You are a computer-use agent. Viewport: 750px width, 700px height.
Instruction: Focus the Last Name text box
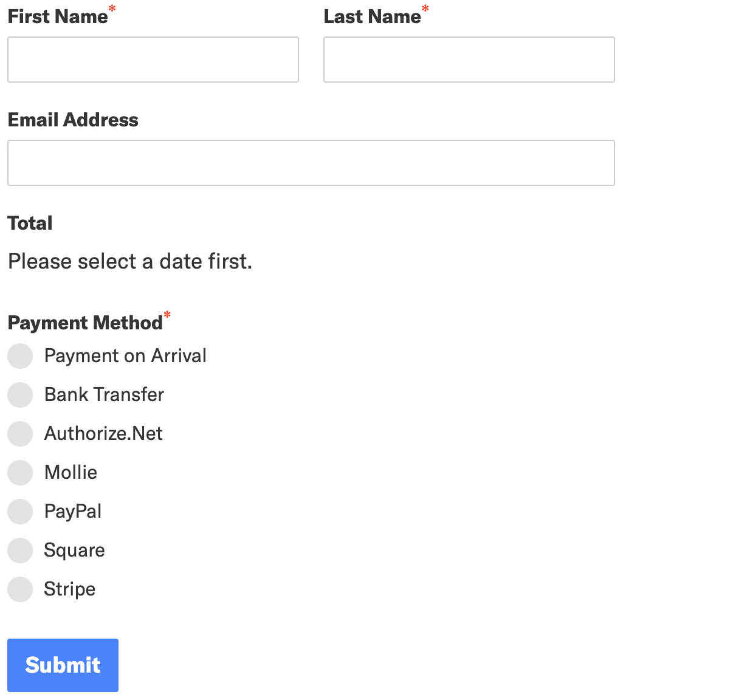coord(469,60)
